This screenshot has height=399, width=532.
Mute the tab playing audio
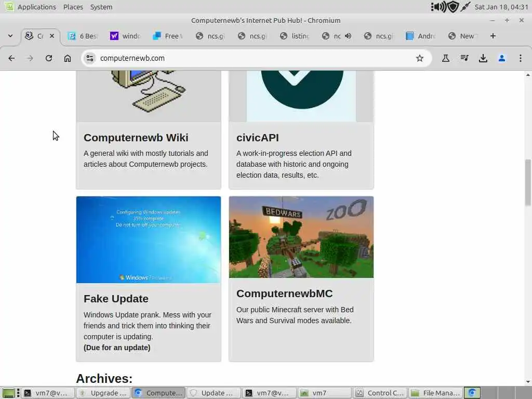pos(348,36)
